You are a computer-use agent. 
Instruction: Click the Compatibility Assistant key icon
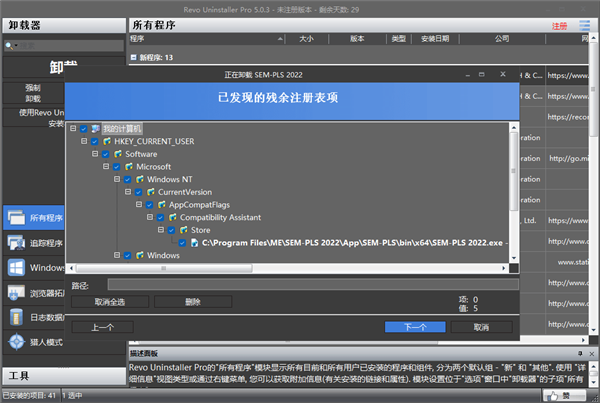click(x=173, y=217)
